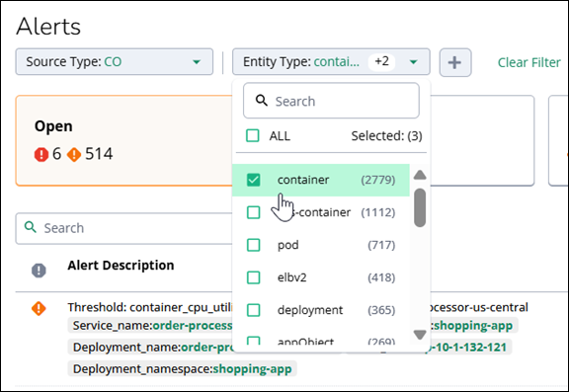
Task: Check the elbv2 checkbox
Action: (253, 277)
